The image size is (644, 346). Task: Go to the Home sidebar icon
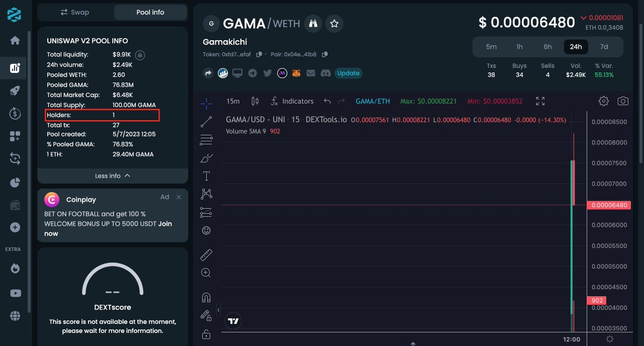[15, 41]
